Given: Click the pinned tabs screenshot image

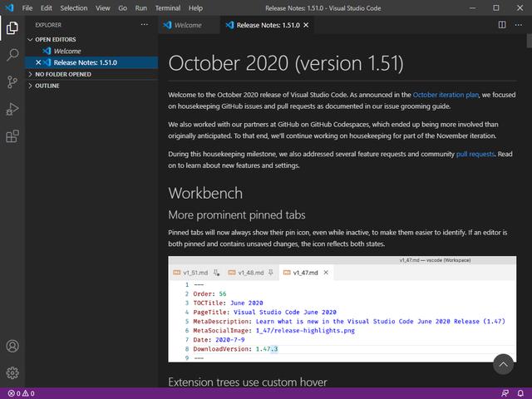Looking at the screenshot, I should [342, 309].
